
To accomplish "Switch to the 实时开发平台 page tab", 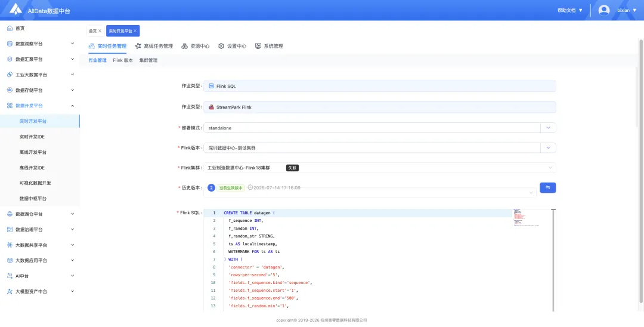I will click(123, 31).
